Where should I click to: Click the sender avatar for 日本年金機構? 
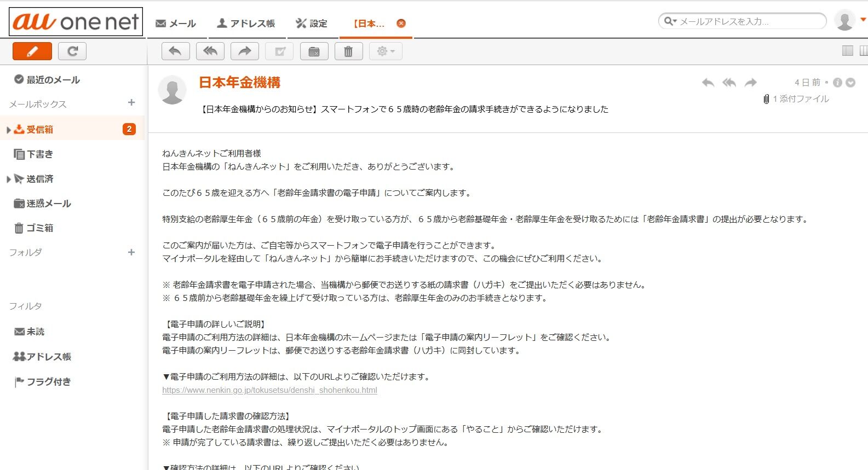tap(172, 90)
